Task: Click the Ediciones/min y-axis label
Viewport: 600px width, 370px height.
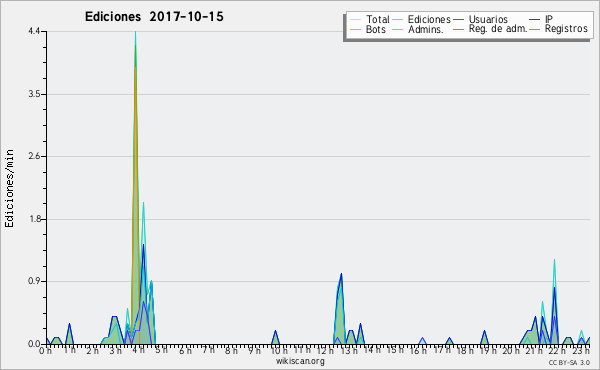Action: tap(9, 188)
